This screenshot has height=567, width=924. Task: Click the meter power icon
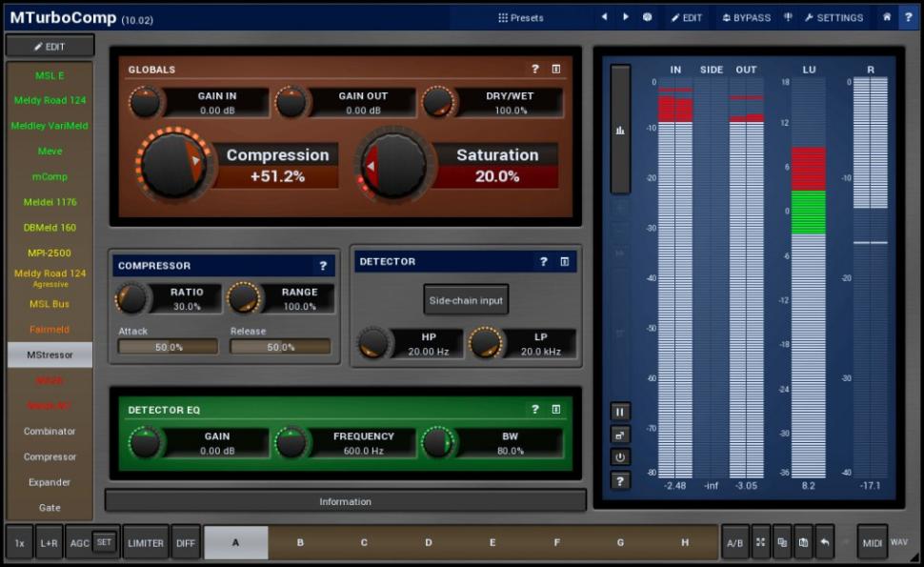point(620,457)
